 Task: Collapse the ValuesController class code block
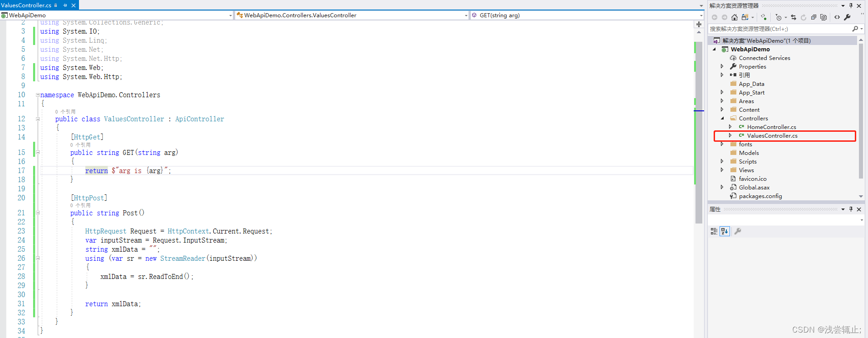pyautogui.click(x=38, y=119)
